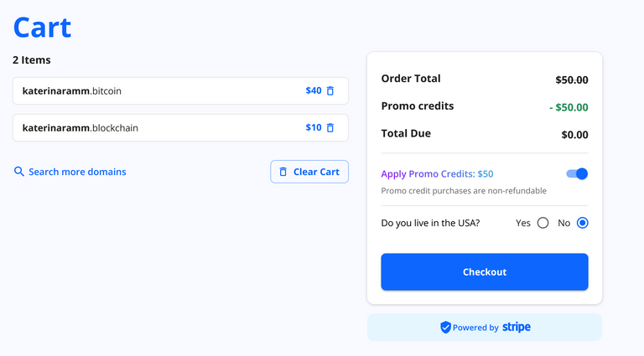Click the Stripe shield checkmark icon
644x356 pixels.
(445, 328)
